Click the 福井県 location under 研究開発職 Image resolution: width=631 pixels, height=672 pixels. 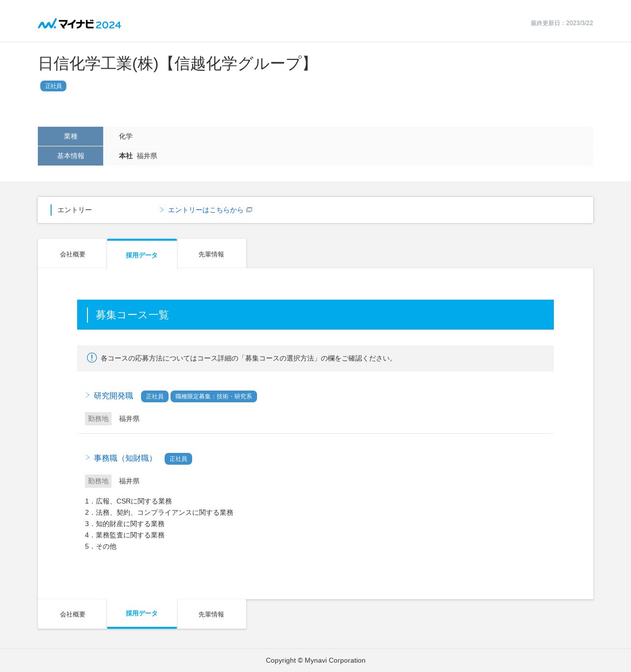[x=129, y=419]
